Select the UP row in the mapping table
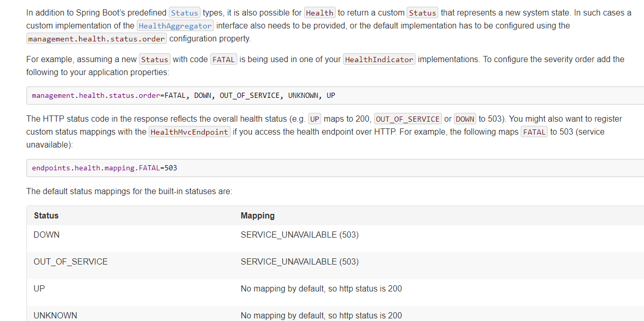Image resolution: width=644 pixels, height=321 pixels. tap(39, 288)
